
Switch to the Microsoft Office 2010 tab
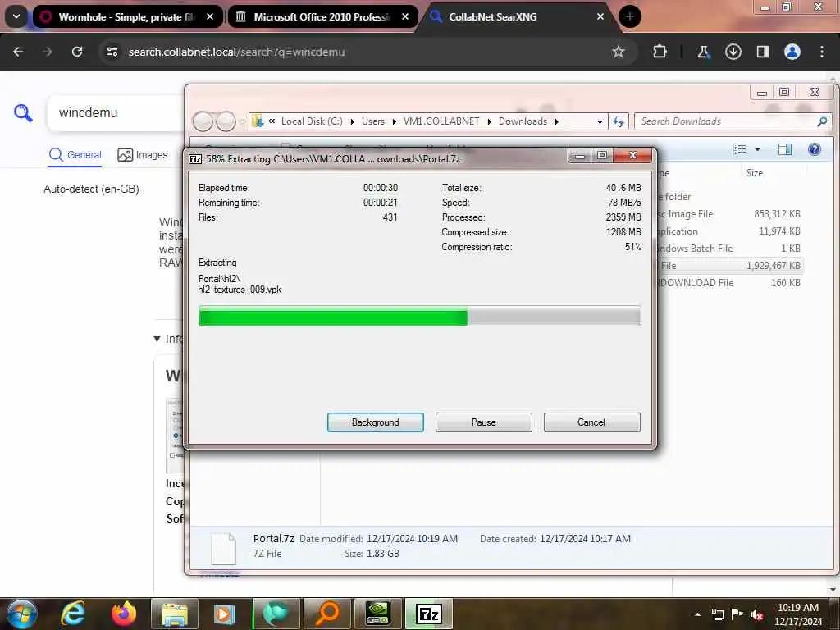(322, 17)
